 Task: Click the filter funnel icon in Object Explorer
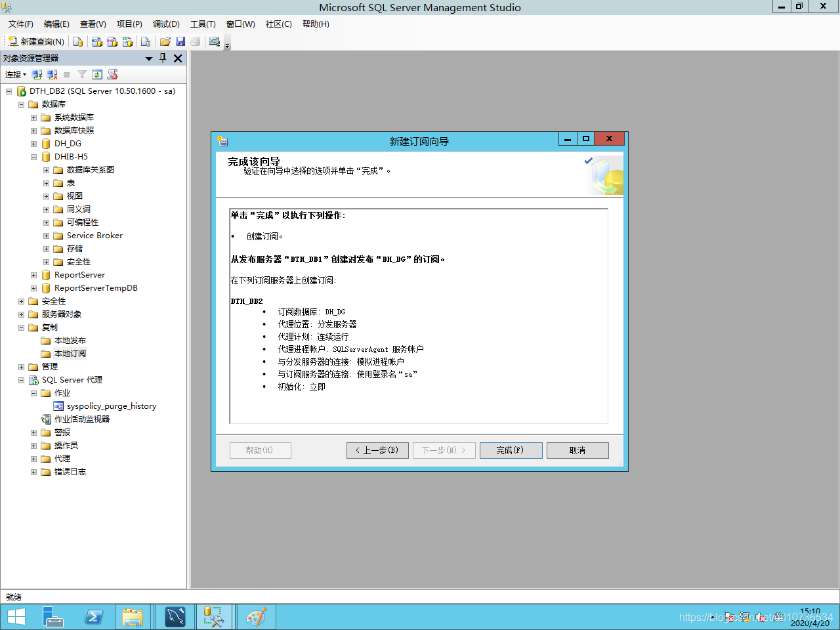tap(82, 74)
